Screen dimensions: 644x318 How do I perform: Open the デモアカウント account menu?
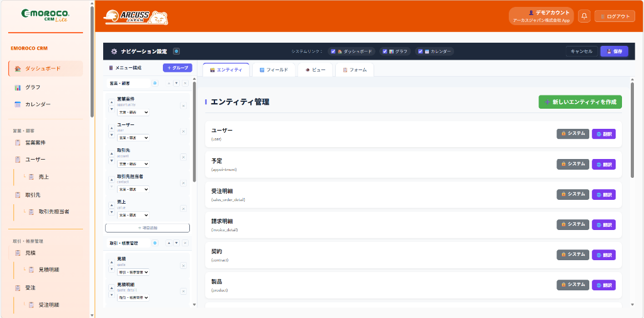click(541, 16)
